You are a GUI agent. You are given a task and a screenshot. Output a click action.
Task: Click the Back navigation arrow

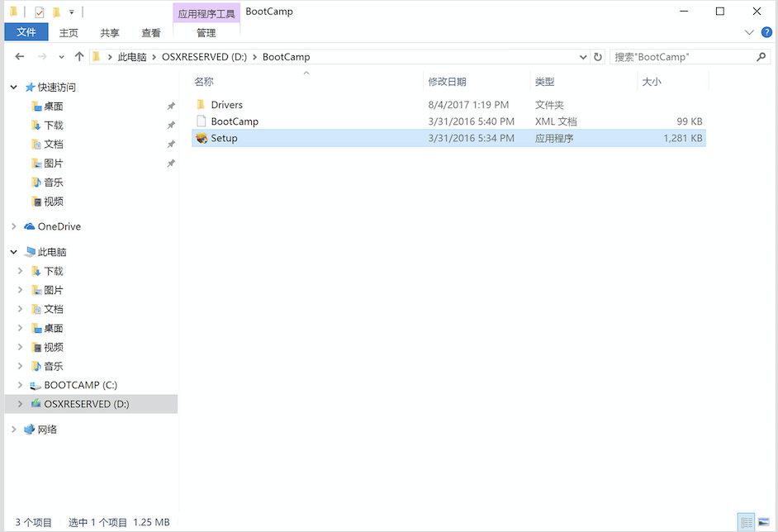19,56
